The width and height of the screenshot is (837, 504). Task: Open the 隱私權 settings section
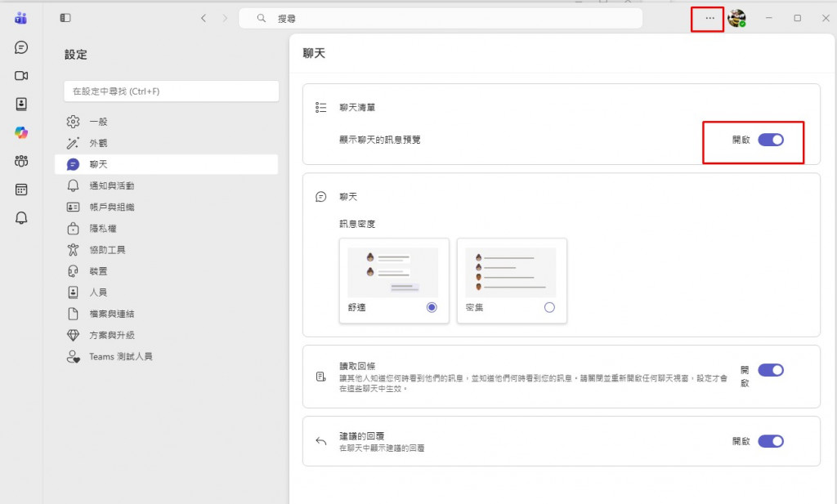point(167,228)
